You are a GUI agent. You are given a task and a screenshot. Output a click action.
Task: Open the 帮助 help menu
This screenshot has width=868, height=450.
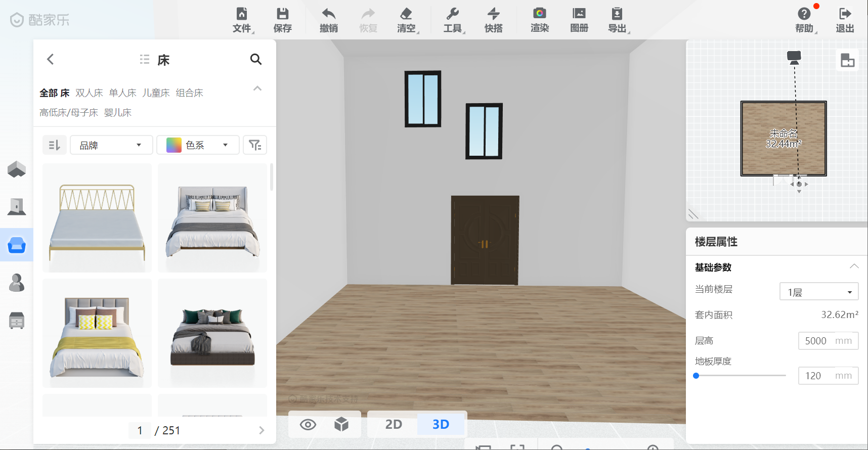[x=805, y=20]
